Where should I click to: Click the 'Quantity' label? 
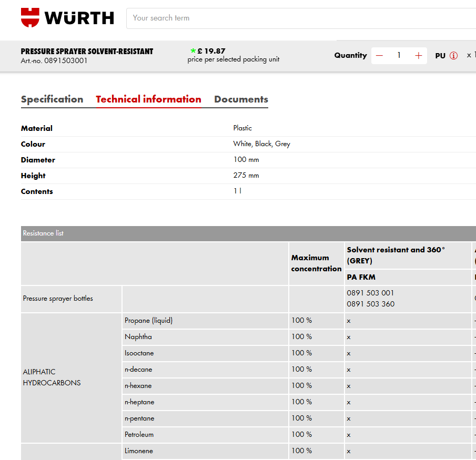[x=351, y=55]
